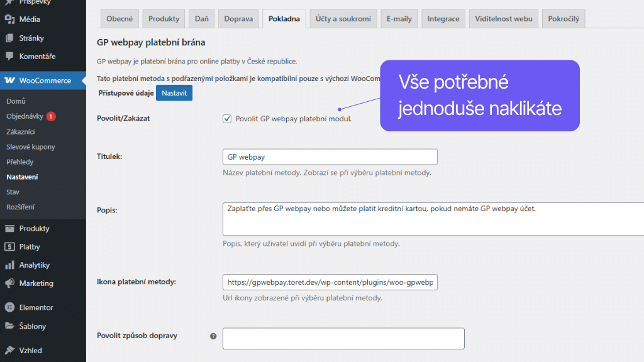
Task: Open WooCommerce from the sidebar icon
Action: [x=11, y=80]
